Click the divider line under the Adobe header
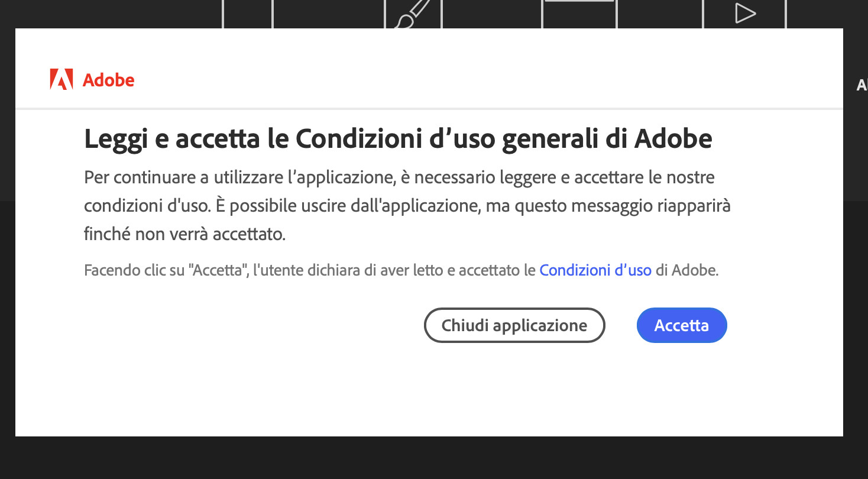The image size is (868, 479). click(x=429, y=109)
